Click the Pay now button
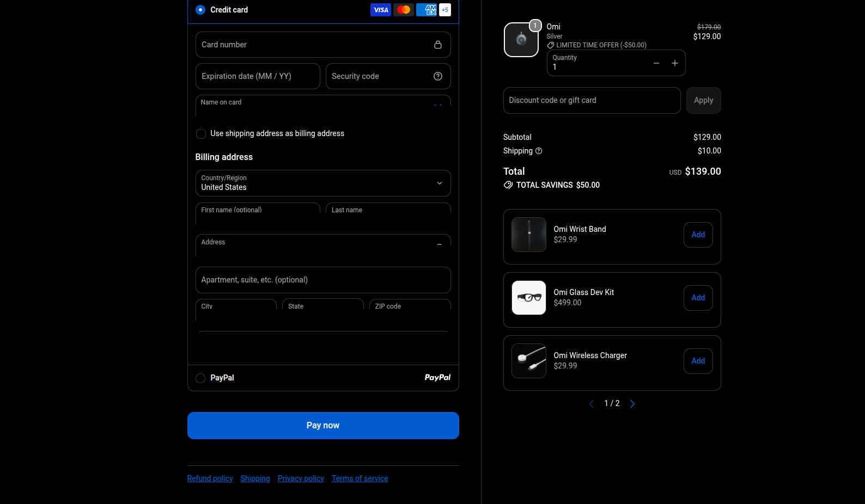 point(323,426)
